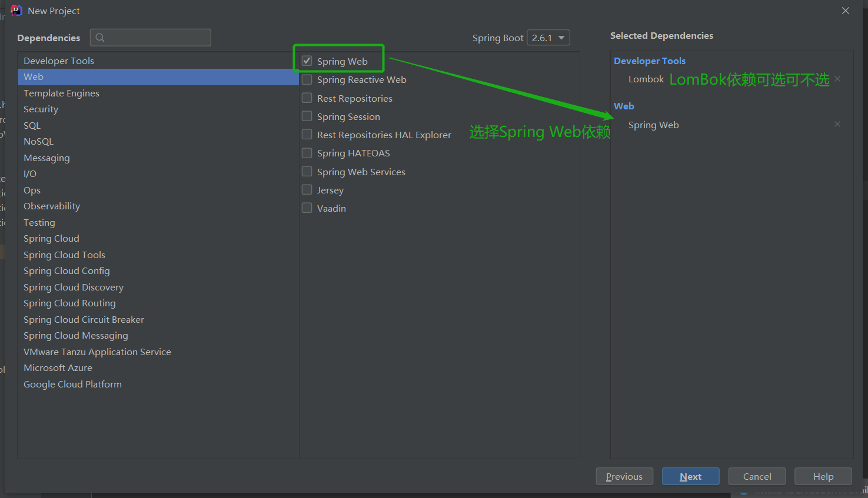
Task: Click the Previous button
Action: [624, 476]
